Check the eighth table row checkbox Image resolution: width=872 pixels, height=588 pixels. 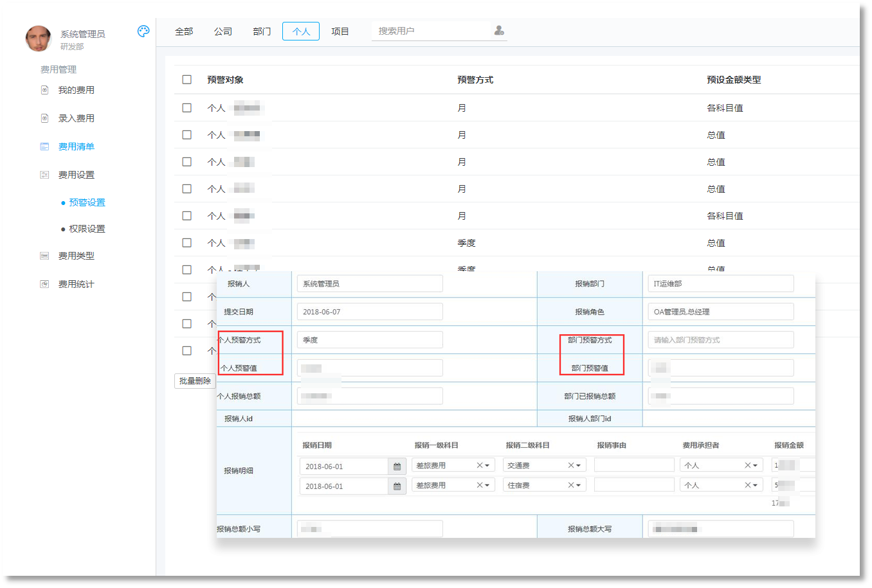tap(187, 297)
